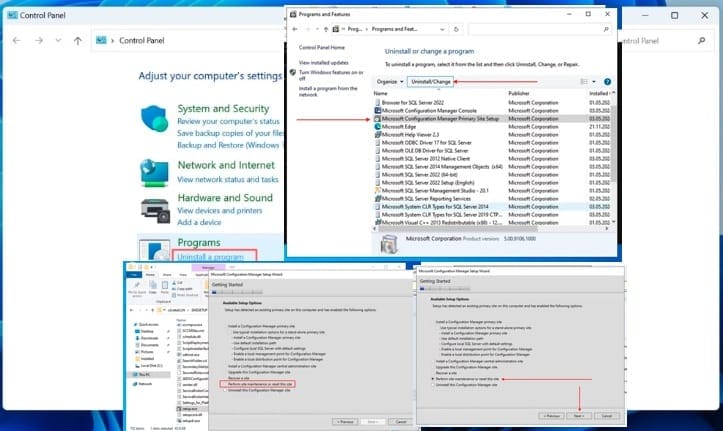This screenshot has width=723, height=431.
Task: Check Use typical installation options, right wizard
Action: (x=438, y=328)
